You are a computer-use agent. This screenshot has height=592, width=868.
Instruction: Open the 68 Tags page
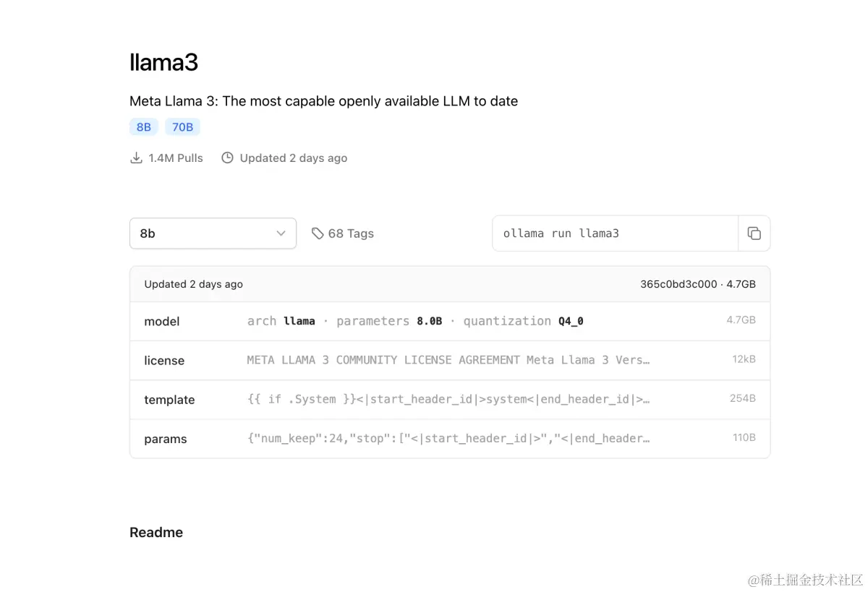(x=351, y=233)
